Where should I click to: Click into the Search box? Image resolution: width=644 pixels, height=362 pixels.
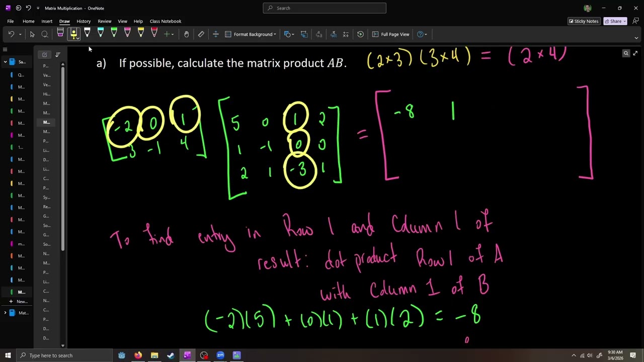coord(325,8)
